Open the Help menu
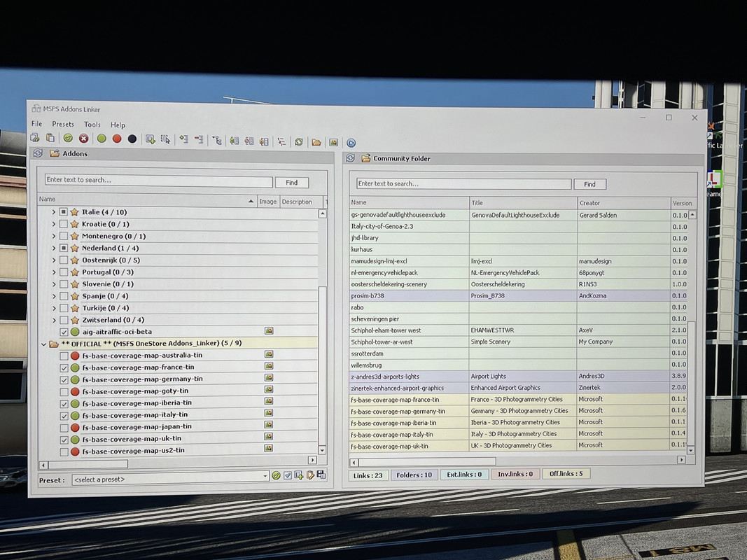Viewport: 747px width, 560px height. coord(118,125)
